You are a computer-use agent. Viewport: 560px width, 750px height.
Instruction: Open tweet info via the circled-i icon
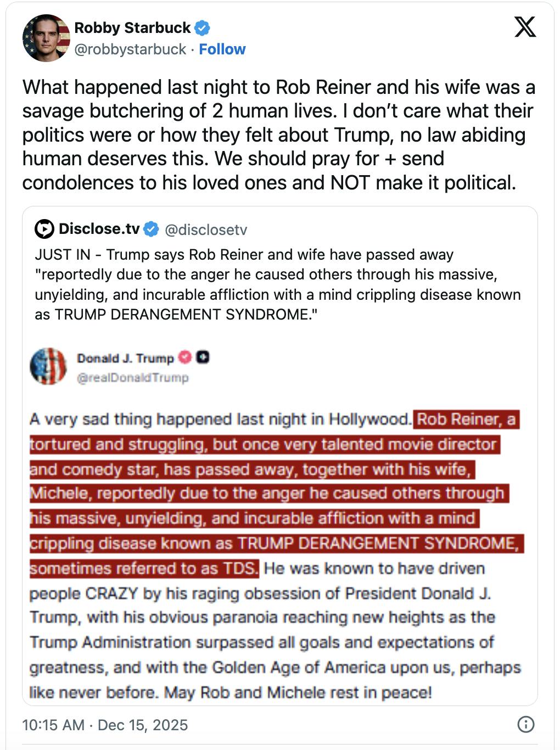[525, 725]
